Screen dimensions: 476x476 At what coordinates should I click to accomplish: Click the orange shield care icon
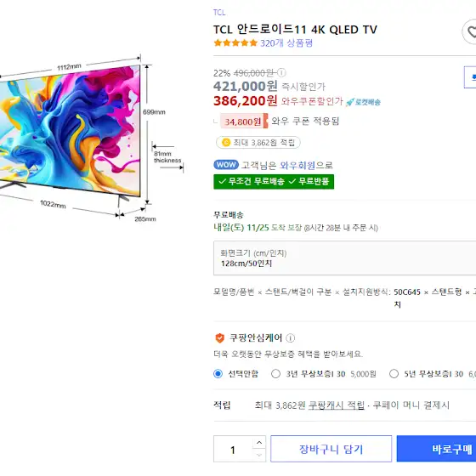[219, 338]
